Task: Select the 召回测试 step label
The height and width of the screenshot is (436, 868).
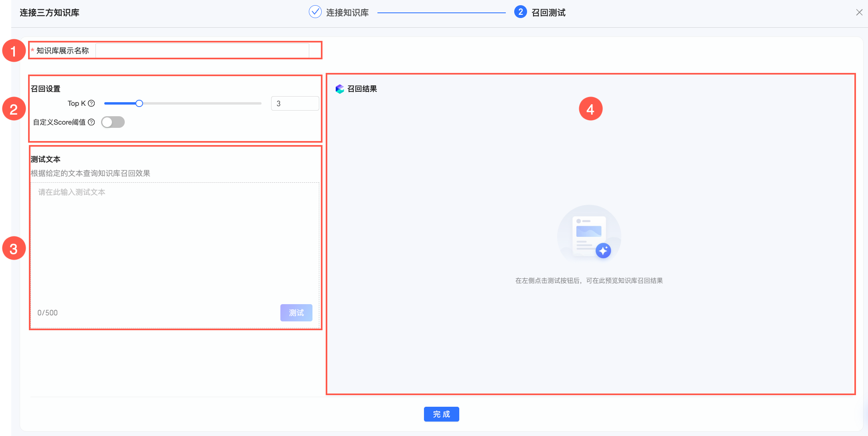Action: point(548,12)
